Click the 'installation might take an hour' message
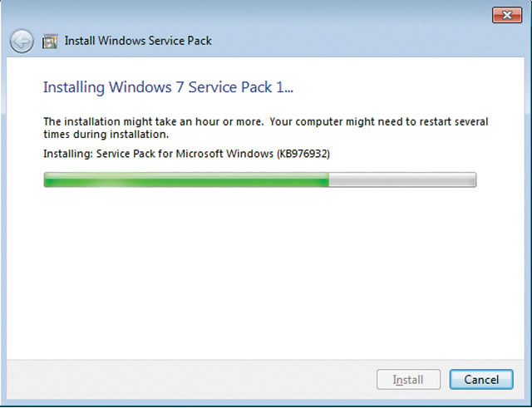Image resolution: width=532 pixels, height=408 pixels. click(x=266, y=128)
